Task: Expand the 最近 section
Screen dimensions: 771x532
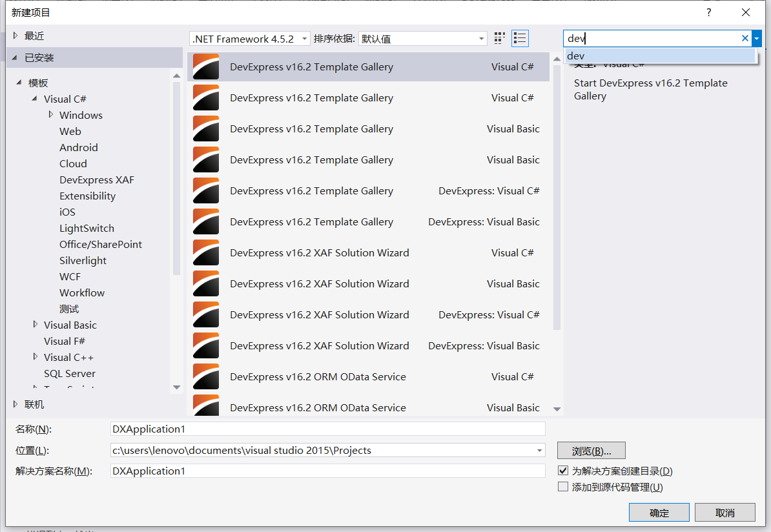Action: click(x=15, y=36)
